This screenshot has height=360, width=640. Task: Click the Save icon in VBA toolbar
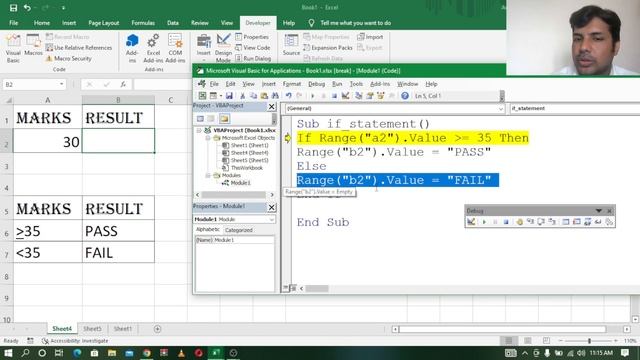pyautogui.click(x=229, y=96)
